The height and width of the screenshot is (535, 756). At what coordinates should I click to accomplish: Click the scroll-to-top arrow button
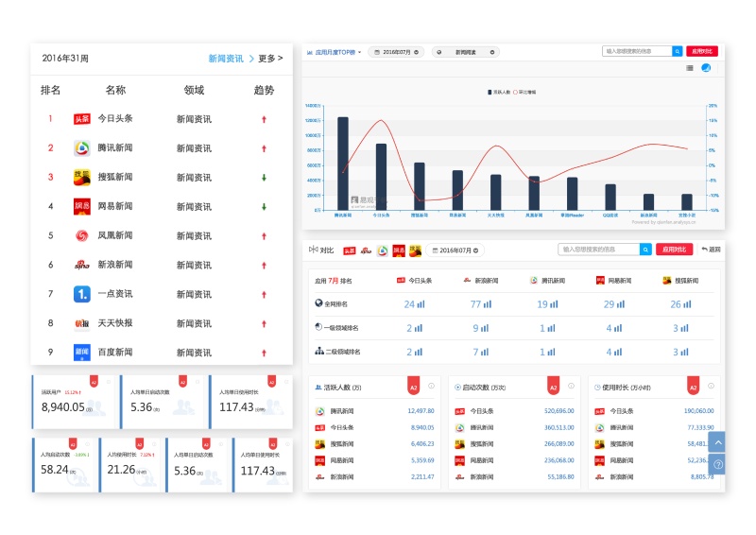pos(718,442)
